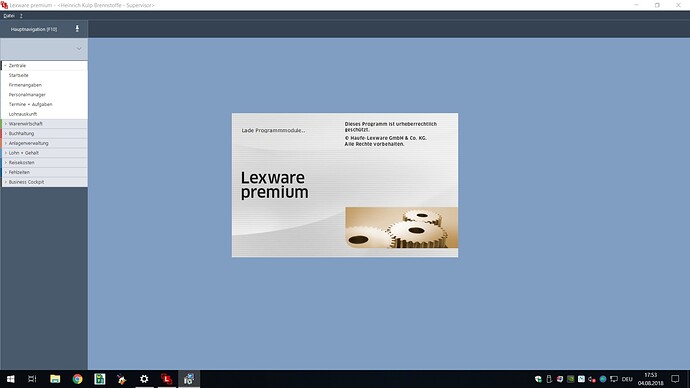Click the active highlighted taskbar app icon
The width and height of the screenshot is (690, 388).
point(189,379)
